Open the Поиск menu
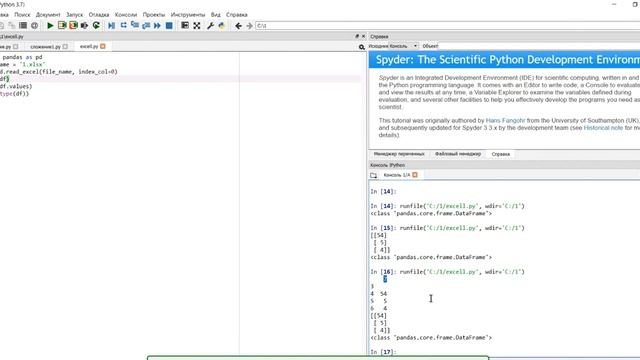This screenshot has width=640, height=360. point(22,15)
